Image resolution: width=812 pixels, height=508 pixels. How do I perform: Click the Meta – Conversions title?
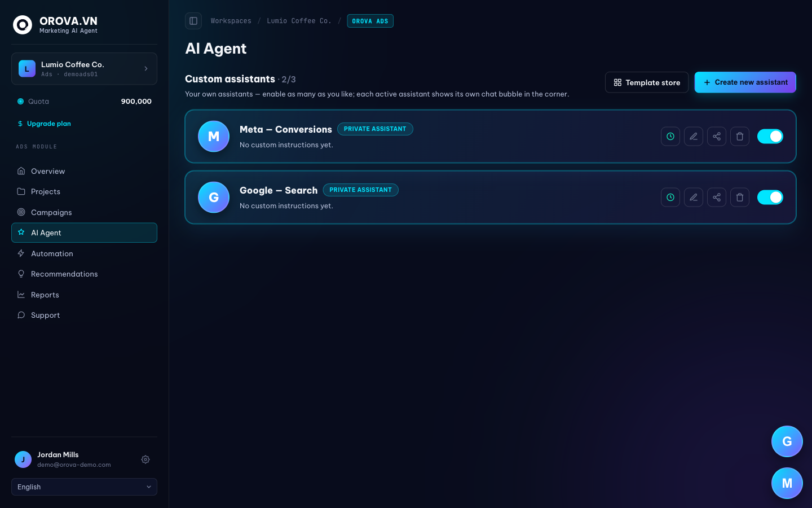[286, 129]
